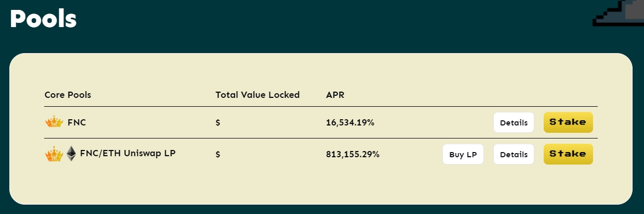Click the Total Value Locked column header
The width and height of the screenshot is (644, 214).
257,95
